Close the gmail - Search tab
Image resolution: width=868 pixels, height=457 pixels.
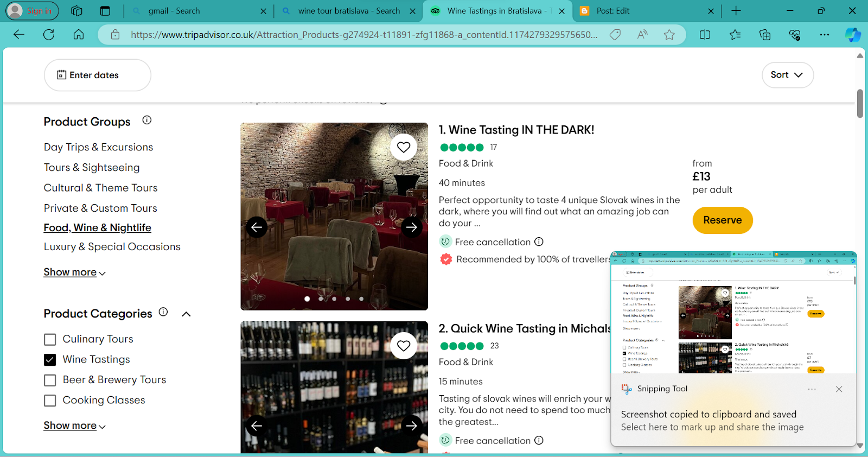(x=263, y=11)
